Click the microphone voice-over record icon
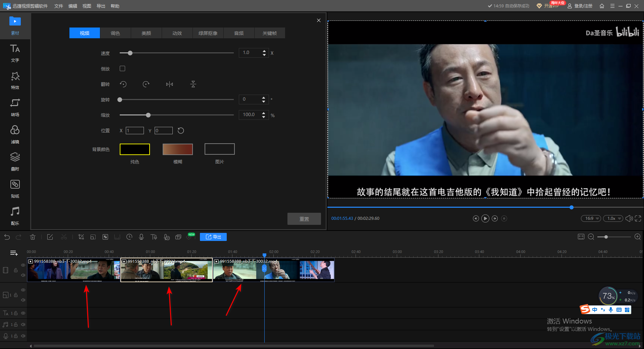 pos(141,237)
